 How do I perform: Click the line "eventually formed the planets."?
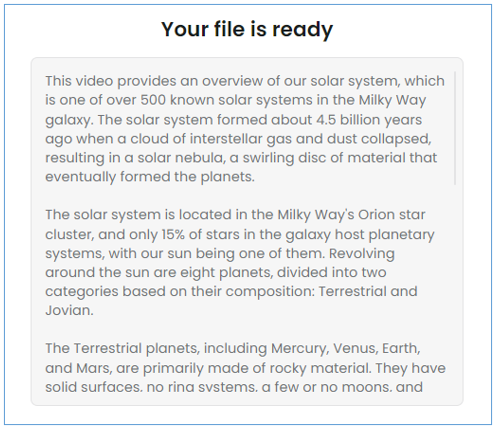(x=150, y=177)
